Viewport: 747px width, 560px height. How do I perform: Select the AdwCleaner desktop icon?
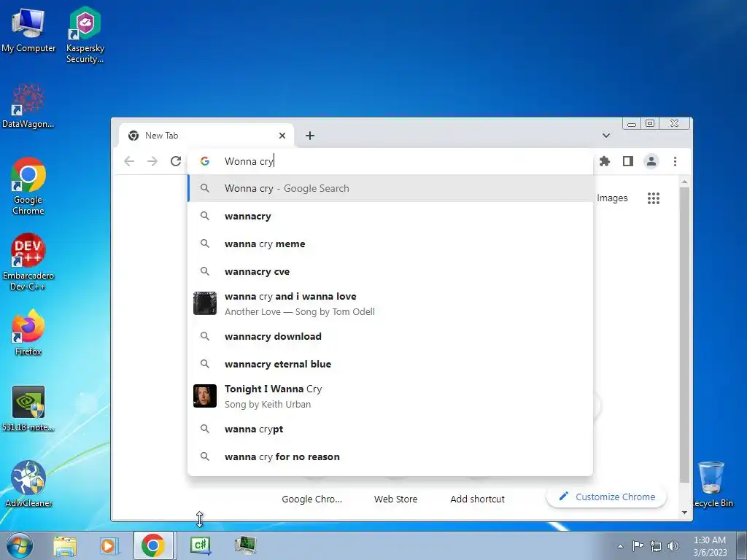click(x=28, y=484)
